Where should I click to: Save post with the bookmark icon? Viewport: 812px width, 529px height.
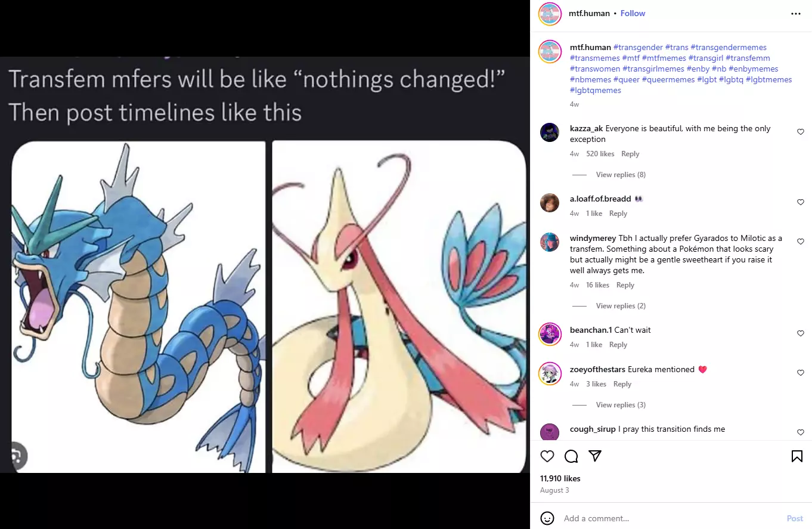click(x=796, y=456)
